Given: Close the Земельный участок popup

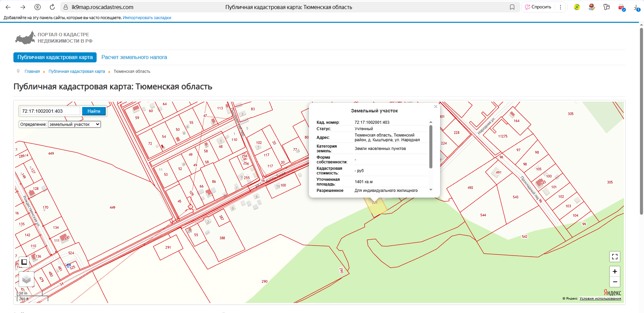Looking at the screenshot, I should (x=435, y=107).
